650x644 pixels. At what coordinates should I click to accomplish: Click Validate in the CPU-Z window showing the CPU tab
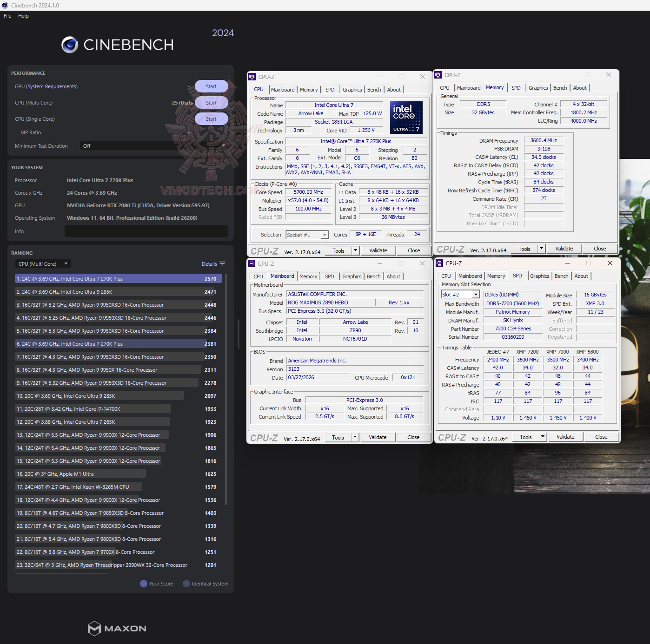pyautogui.click(x=378, y=250)
